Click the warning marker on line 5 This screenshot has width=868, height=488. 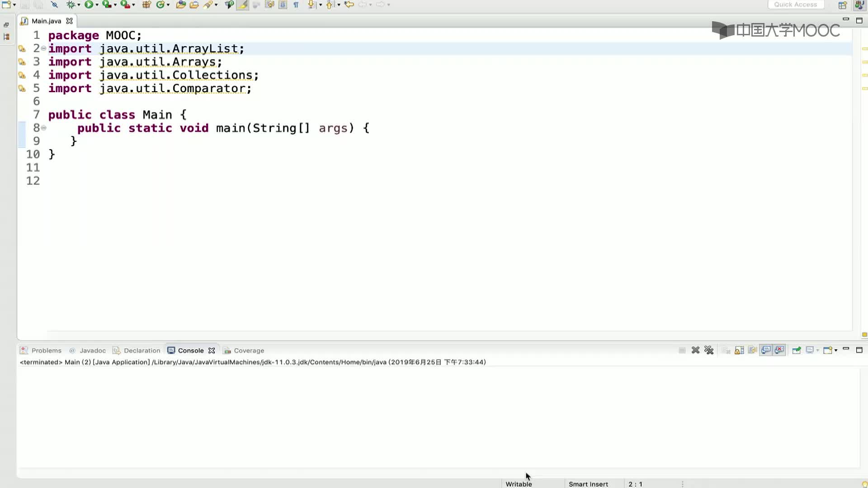click(x=22, y=89)
